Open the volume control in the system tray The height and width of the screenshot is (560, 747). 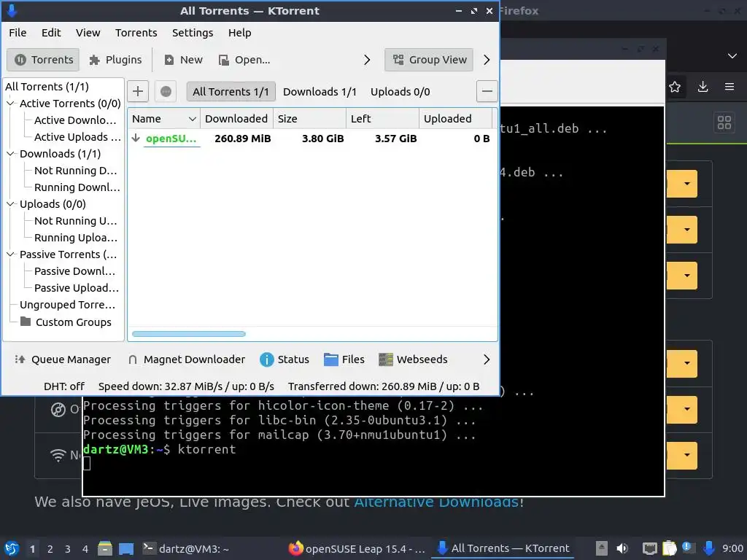point(622,548)
